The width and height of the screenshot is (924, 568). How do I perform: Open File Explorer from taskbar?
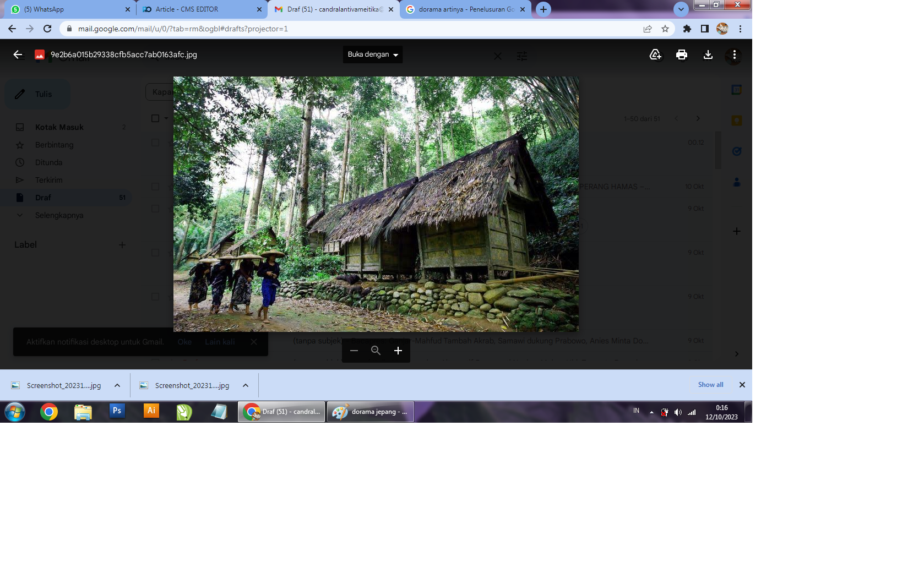[83, 412]
